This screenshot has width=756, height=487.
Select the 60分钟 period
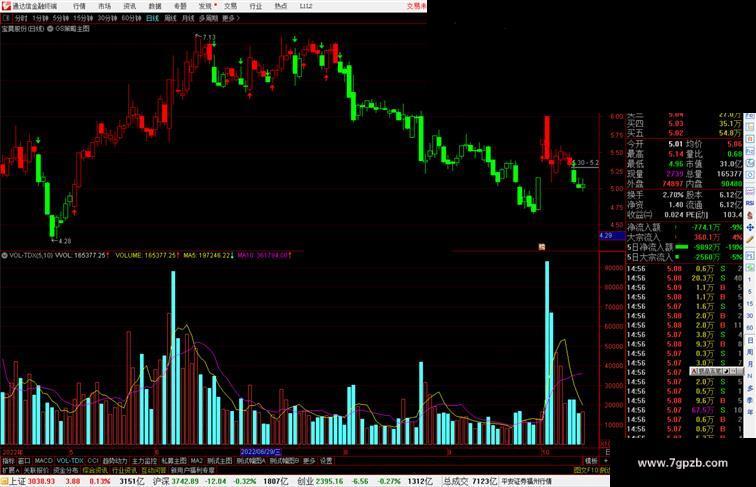point(131,18)
